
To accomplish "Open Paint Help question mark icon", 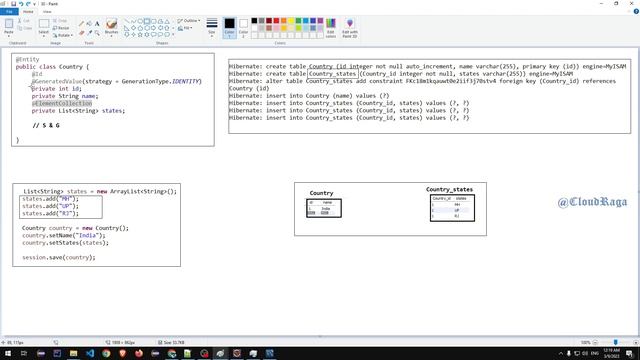I will [x=636, y=11].
